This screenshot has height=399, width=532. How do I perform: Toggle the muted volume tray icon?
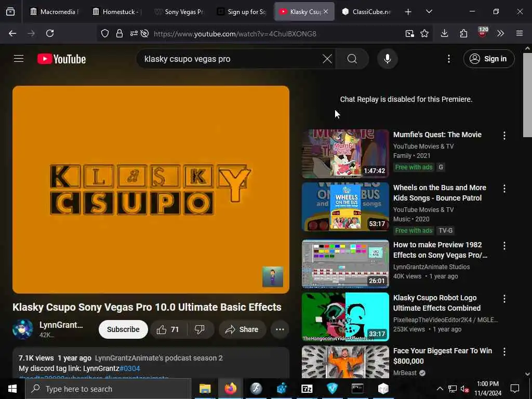pos(464,389)
